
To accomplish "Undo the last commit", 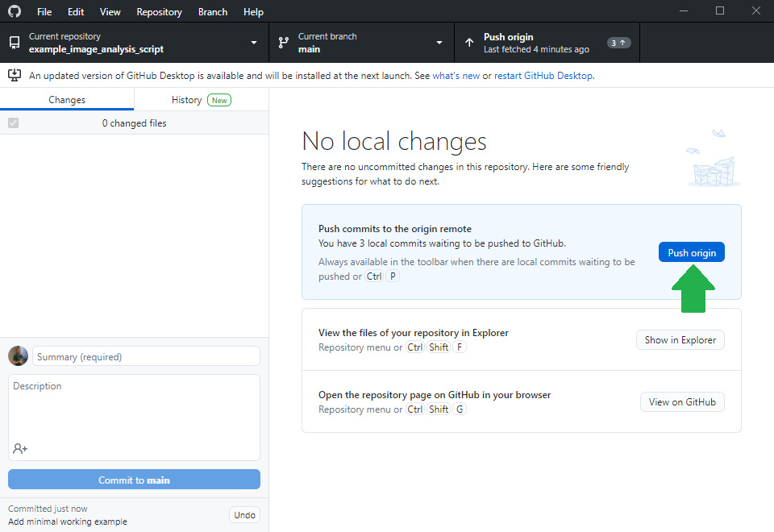I will pos(244,515).
